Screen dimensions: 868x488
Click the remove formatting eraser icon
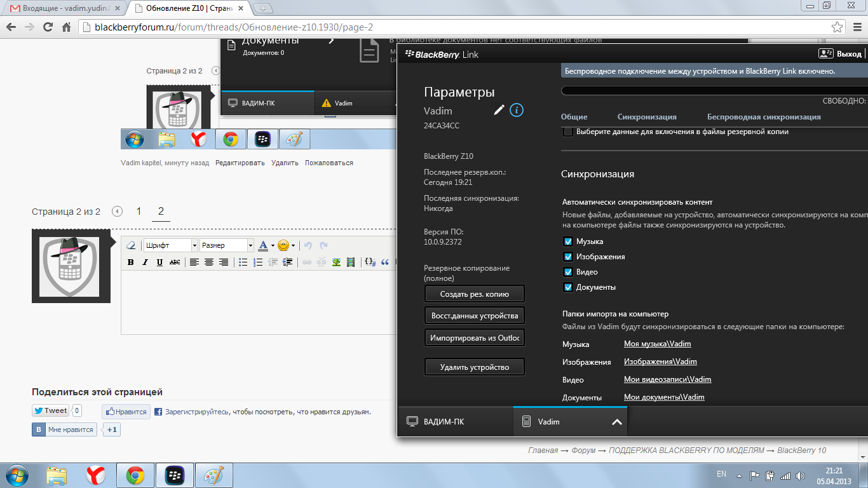(x=131, y=245)
